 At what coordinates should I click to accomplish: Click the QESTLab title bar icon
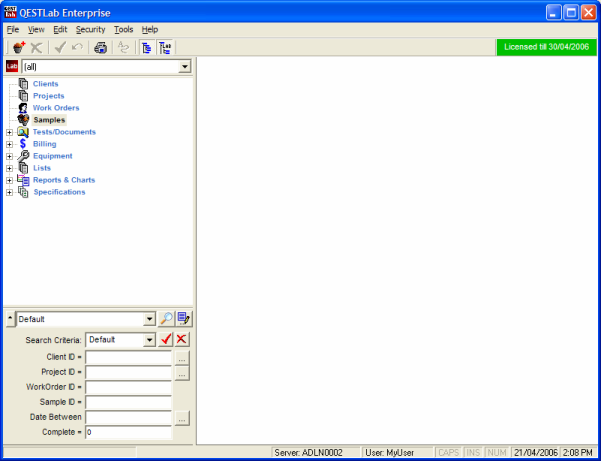point(10,12)
